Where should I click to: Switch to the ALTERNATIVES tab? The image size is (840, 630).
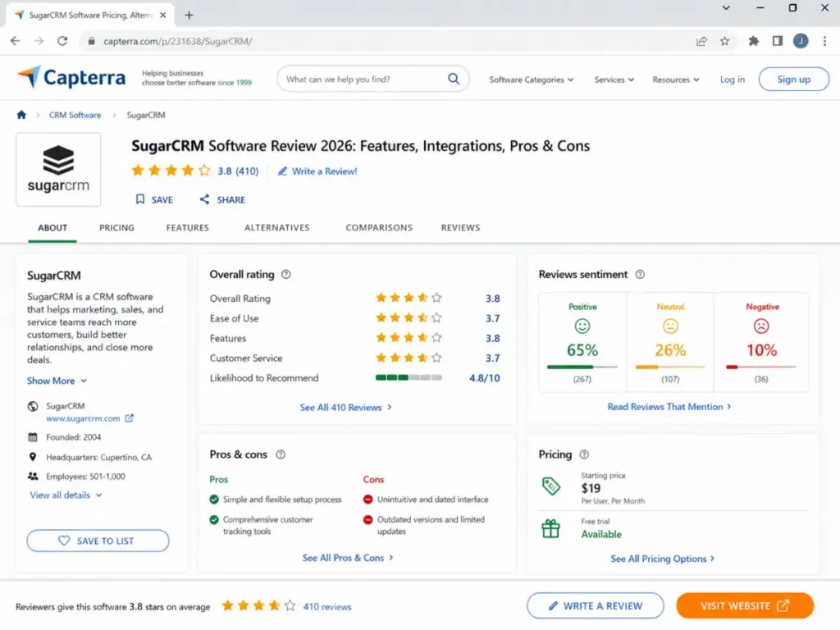277,228
